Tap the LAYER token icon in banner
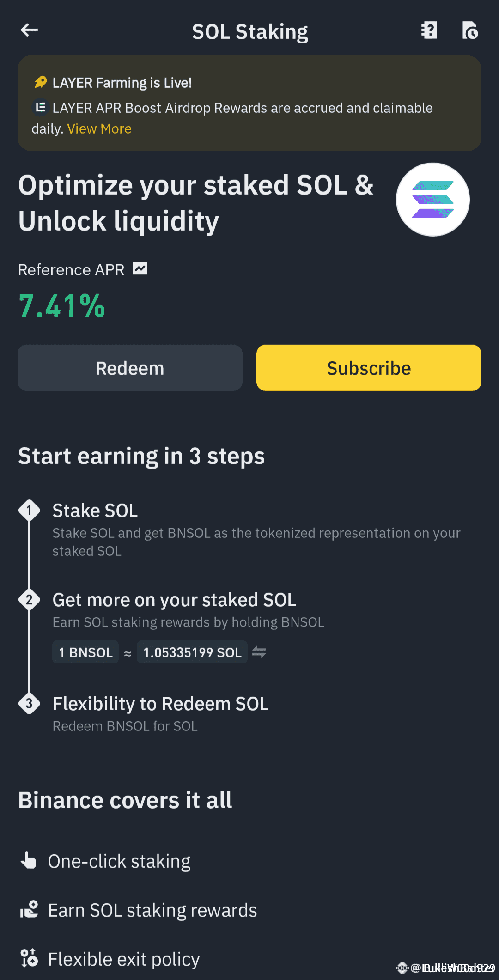Image resolution: width=499 pixels, height=980 pixels. pyautogui.click(x=41, y=108)
